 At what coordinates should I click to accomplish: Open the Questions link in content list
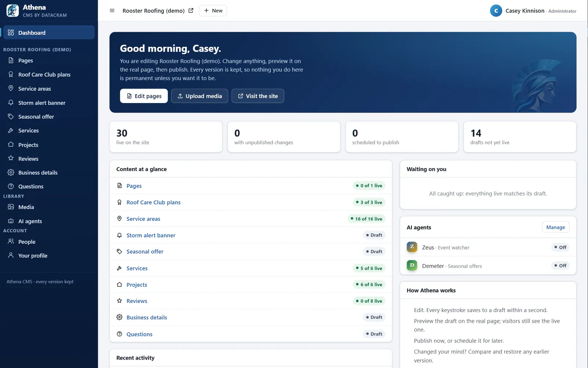point(139,334)
